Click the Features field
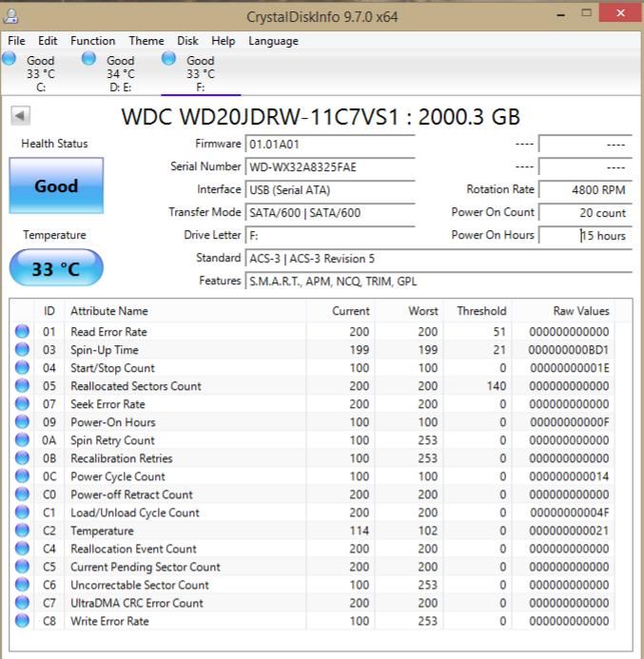The image size is (644, 659). pos(439,281)
